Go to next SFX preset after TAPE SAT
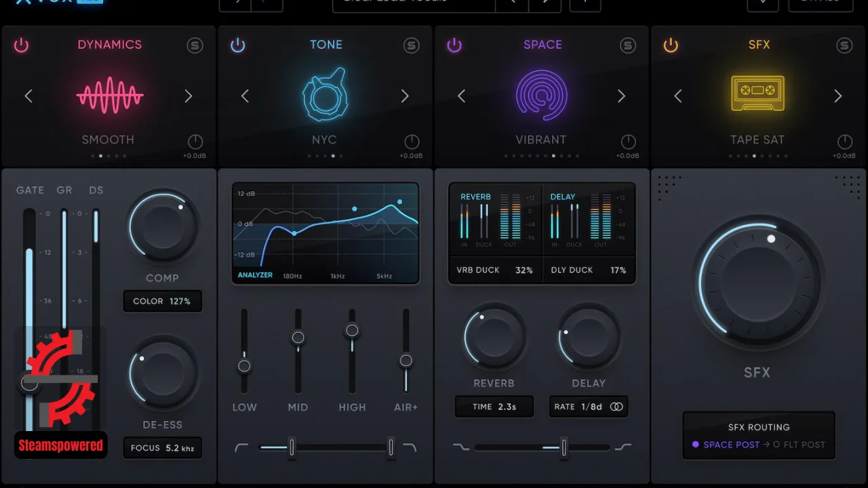Screen dimensions: 868x488 click(837, 96)
